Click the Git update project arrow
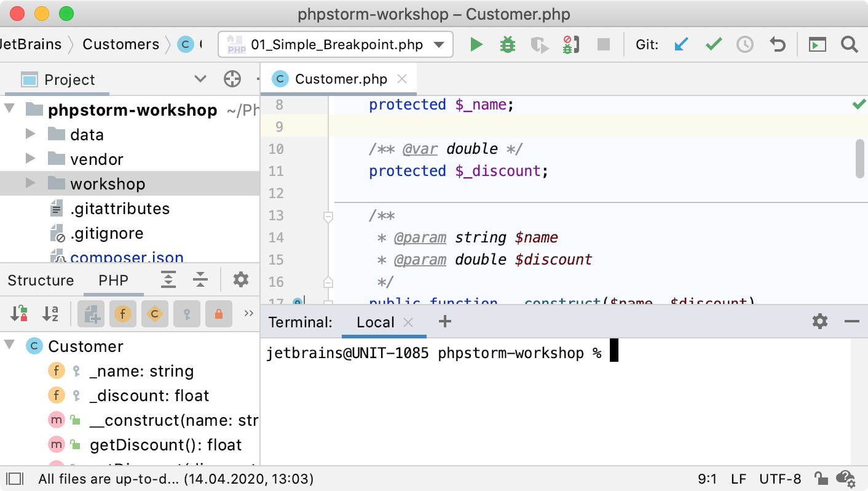 (681, 45)
